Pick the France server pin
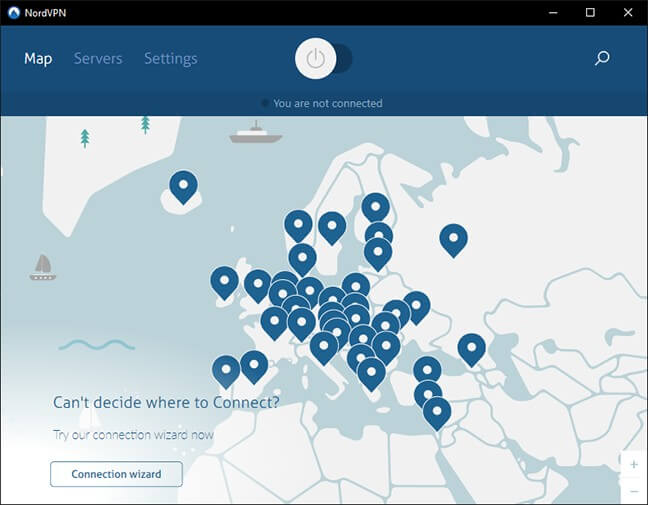Viewport: 648px width, 505px height. (274, 323)
